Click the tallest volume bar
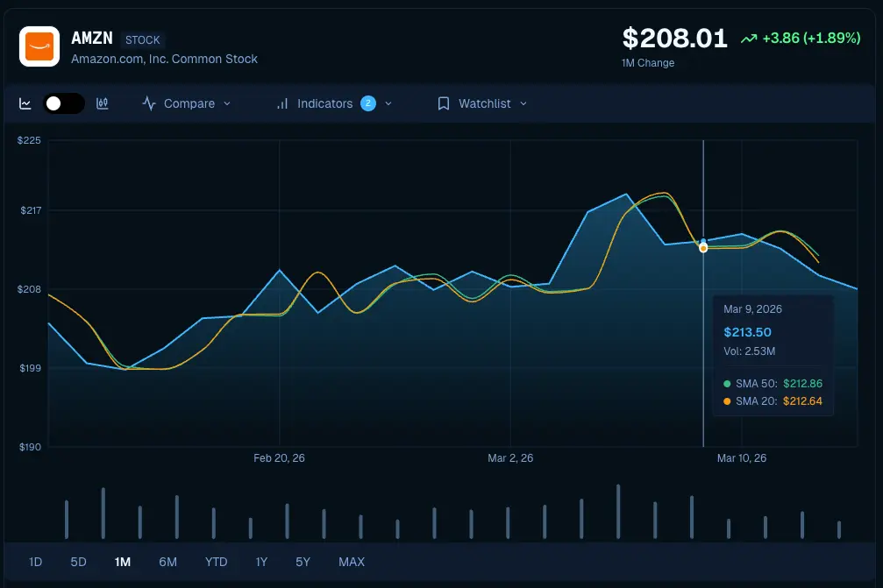 [x=618, y=512]
